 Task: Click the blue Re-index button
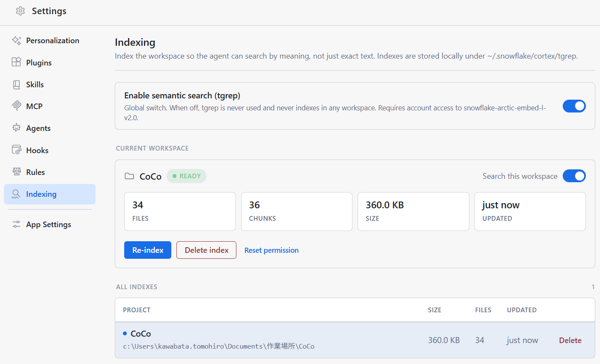[148, 250]
